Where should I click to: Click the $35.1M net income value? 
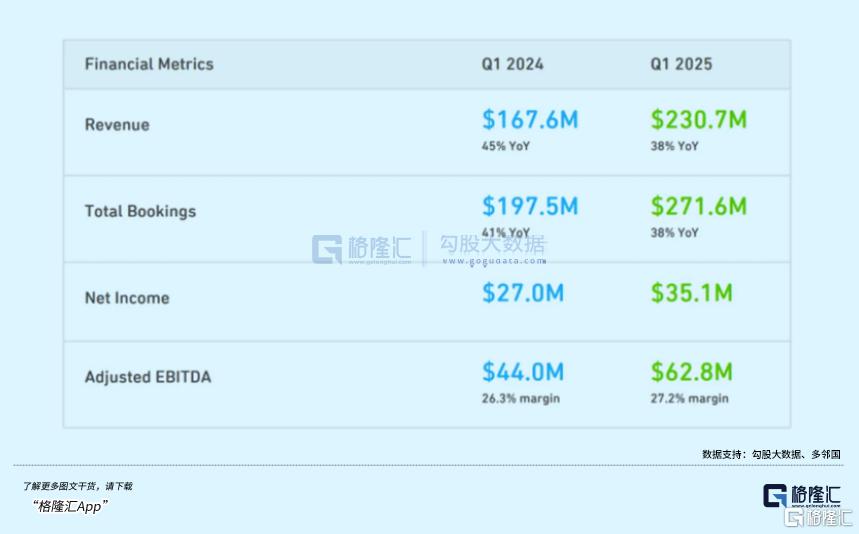691,293
